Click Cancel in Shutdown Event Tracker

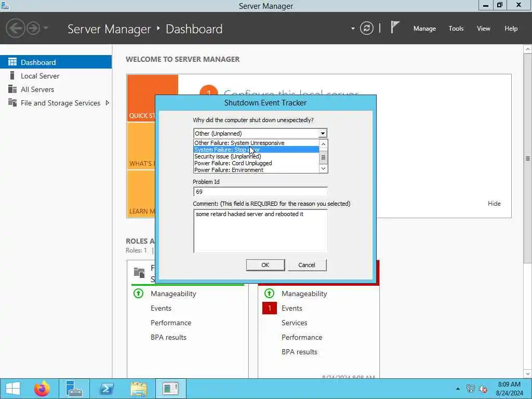[x=307, y=265]
